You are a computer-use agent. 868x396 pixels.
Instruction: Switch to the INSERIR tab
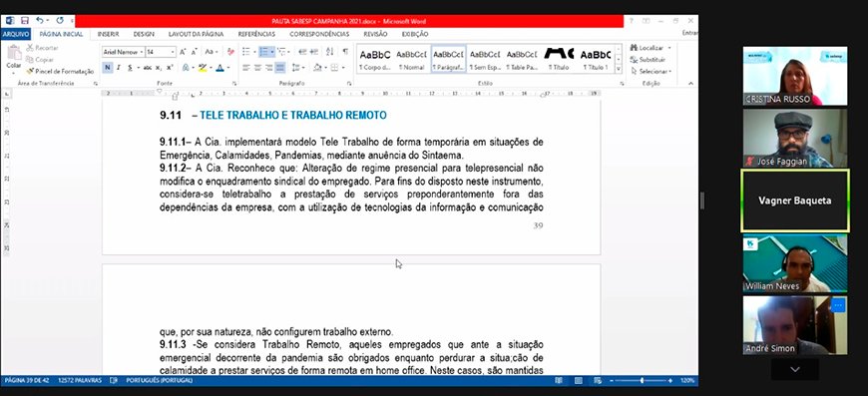pos(108,34)
